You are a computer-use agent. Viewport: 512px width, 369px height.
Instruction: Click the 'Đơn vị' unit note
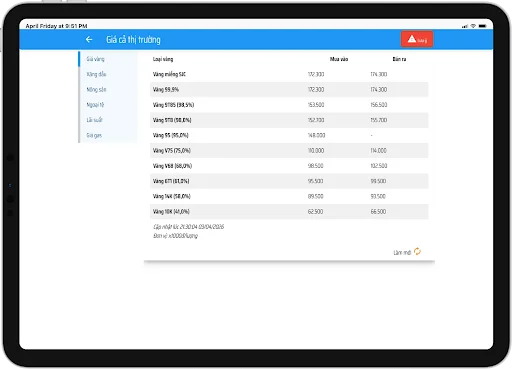(x=175, y=236)
